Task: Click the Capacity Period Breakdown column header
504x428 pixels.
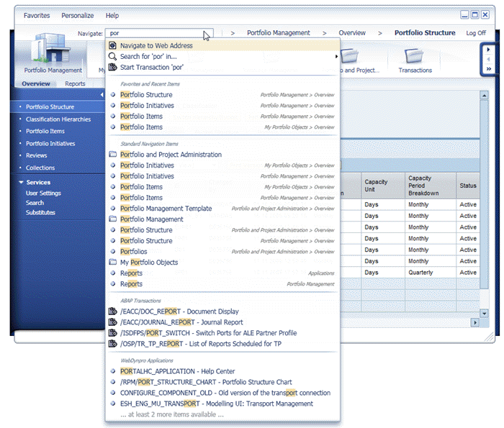Action: [430, 186]
